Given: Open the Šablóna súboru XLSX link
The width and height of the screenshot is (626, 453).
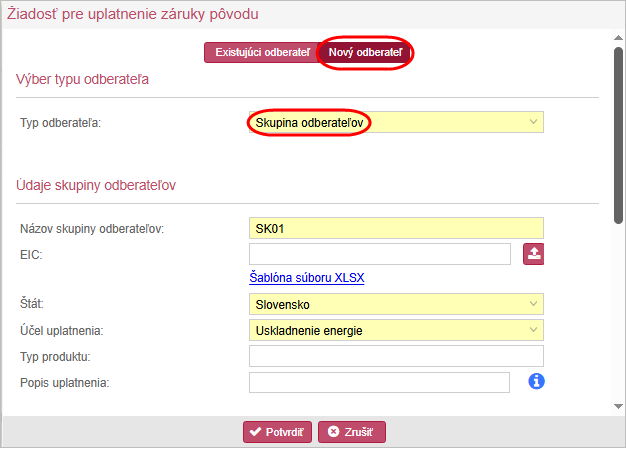Looking at the screenshot, I should pyautogui.click(x=307, y=277).
